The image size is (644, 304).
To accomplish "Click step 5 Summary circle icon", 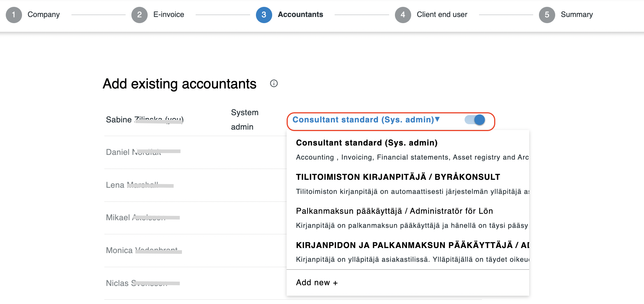I will click(x=547, y=15).
